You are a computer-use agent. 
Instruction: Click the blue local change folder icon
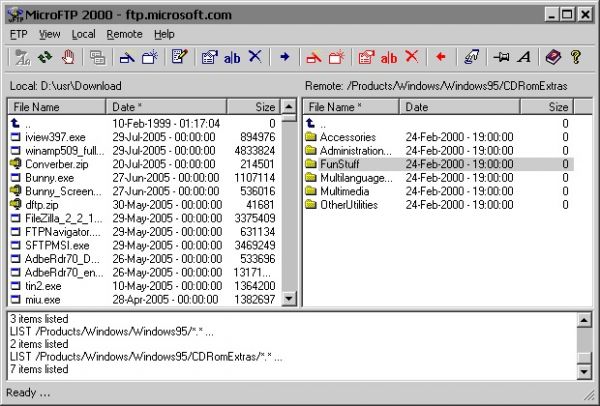click(127, 58)
